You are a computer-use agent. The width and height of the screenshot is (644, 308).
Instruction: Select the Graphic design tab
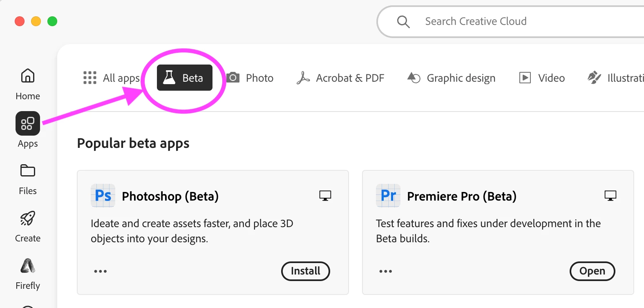click(x=452, y=78)
